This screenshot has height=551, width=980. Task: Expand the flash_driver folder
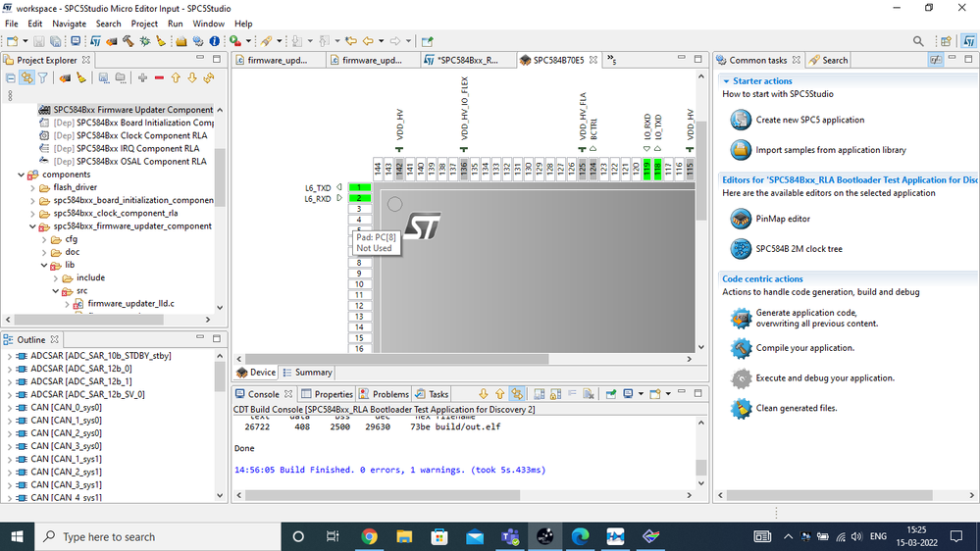[x=32, y=187]
